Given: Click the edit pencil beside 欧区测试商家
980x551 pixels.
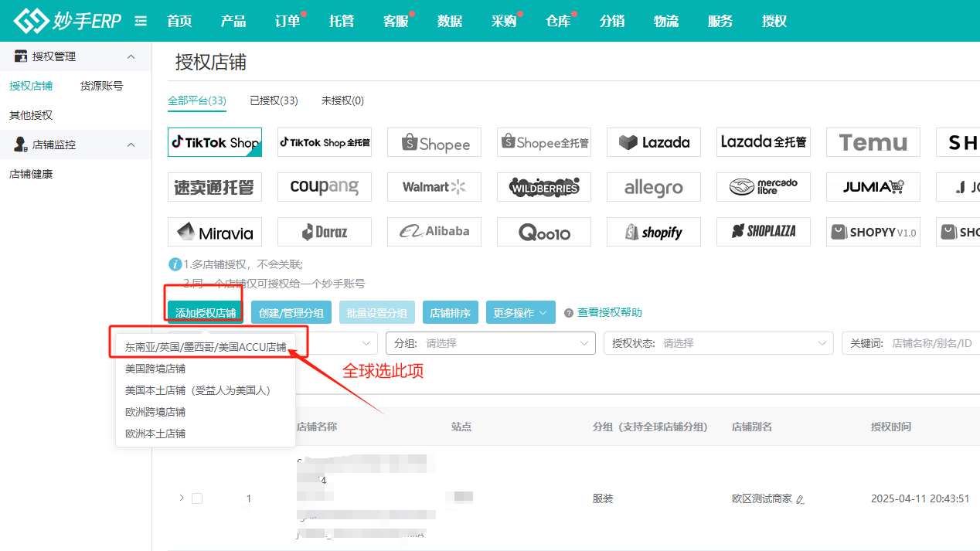Looking at the screenshot, I should (x=800, y=499).
